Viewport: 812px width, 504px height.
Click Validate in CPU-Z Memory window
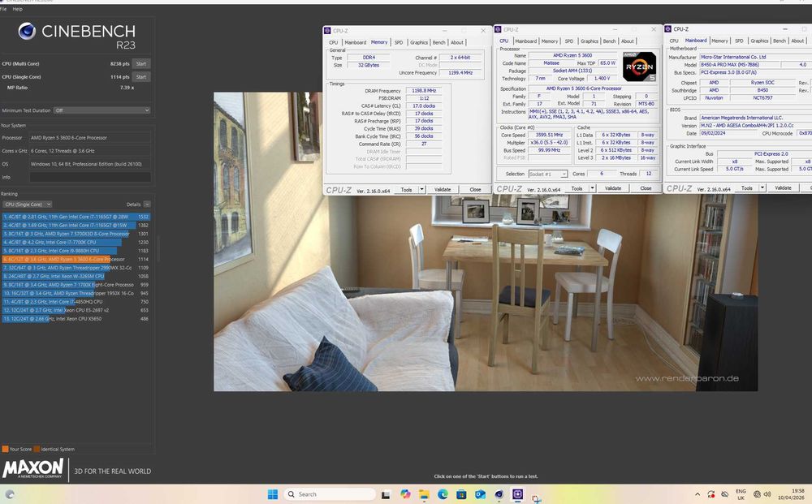pos(443,189)
